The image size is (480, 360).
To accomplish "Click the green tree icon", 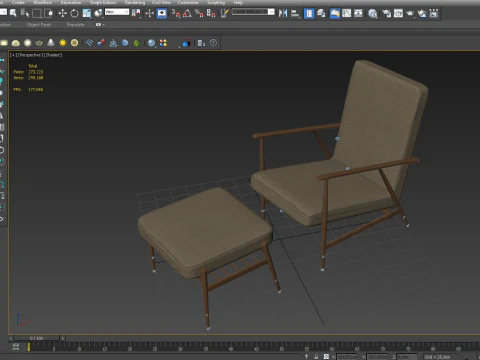I will 137,43.
